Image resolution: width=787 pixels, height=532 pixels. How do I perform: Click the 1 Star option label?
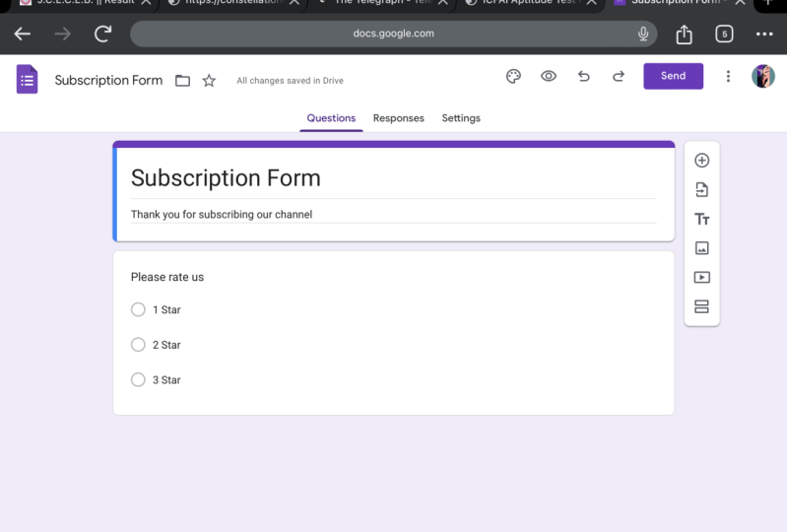(x=166, y=310)
